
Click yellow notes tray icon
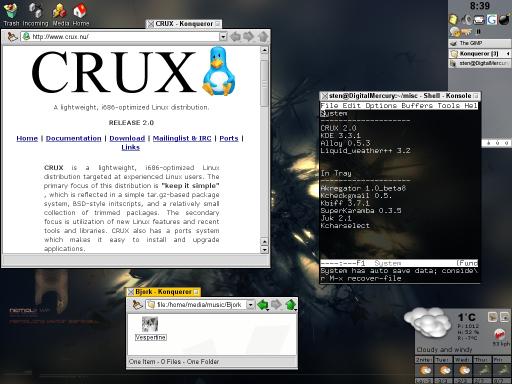click(453, 20)
